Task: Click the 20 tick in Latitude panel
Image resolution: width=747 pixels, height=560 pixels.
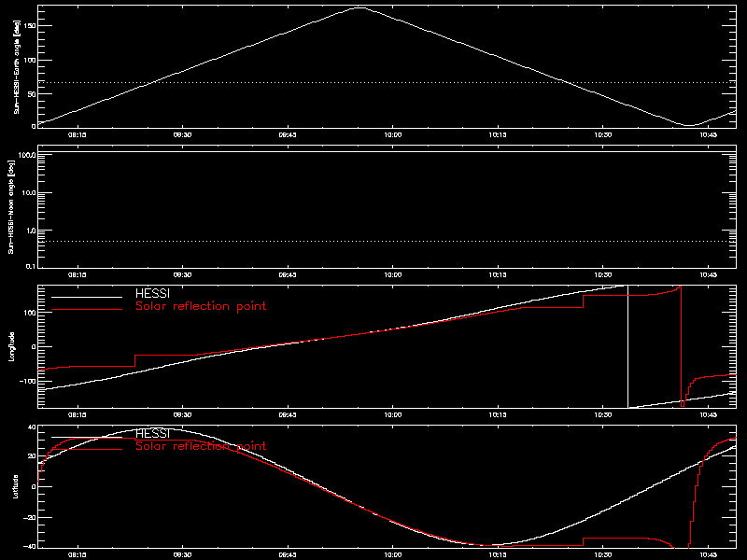Action: [33, 456]
